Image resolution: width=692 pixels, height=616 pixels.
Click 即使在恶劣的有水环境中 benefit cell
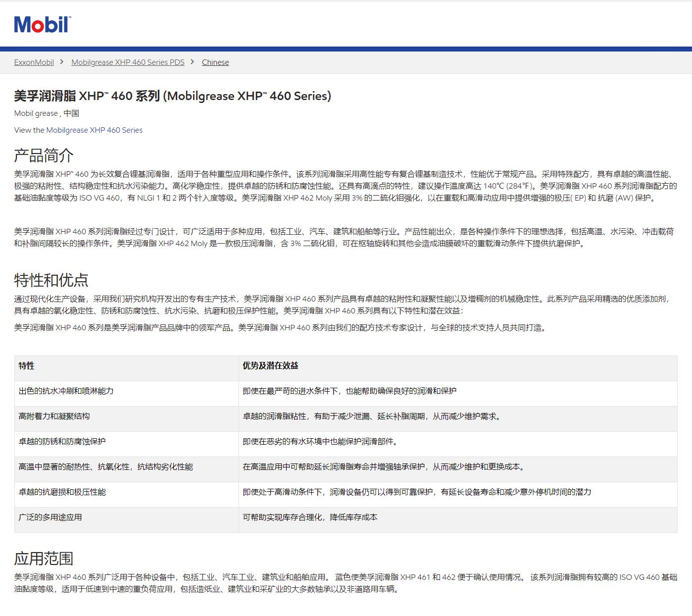(458, 444)
